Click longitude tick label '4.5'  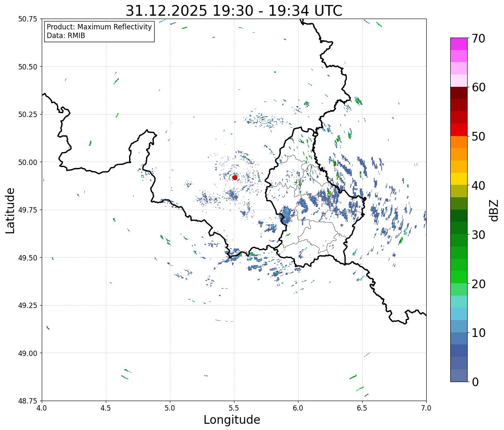106,408
